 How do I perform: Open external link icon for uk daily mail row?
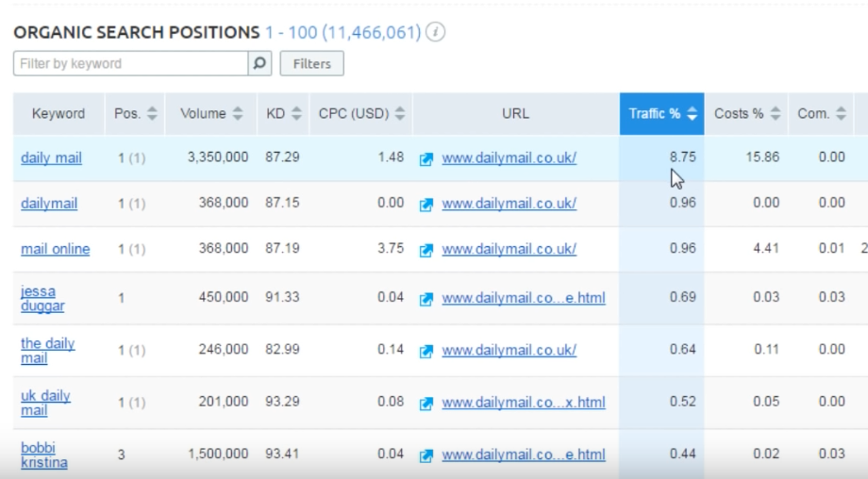coord(426,404)
